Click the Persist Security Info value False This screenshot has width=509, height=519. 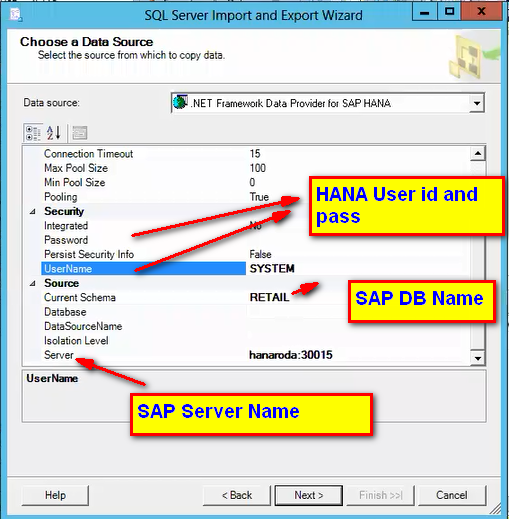pos(260,255)
